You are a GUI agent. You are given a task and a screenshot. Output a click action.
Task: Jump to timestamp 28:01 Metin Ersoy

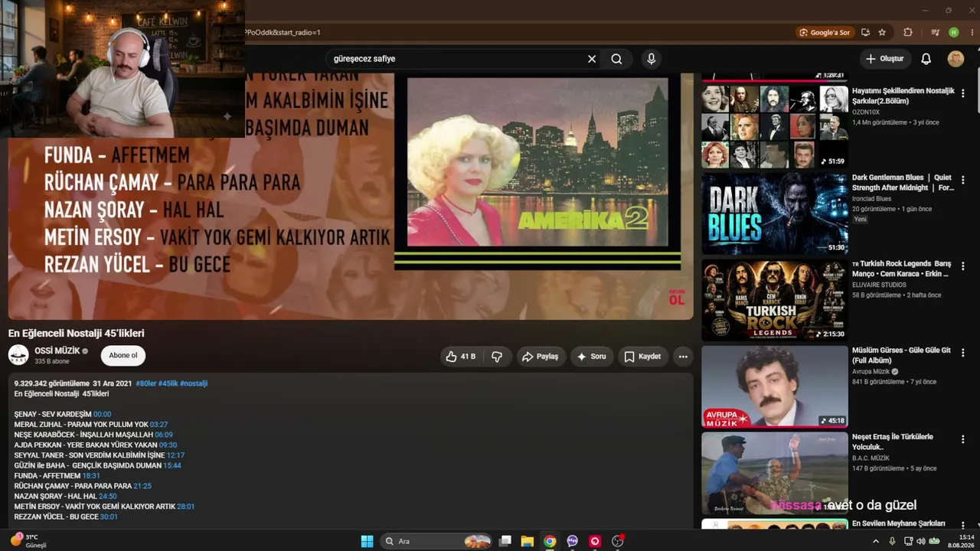point(186,507)
